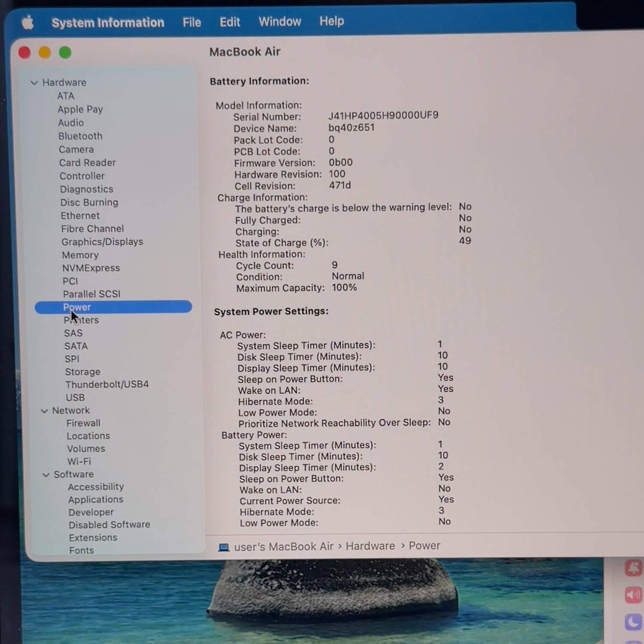Select Accessibility under Software
Image resolution: width=644 pixels, height=644 pixels.
tap(96, 487)
